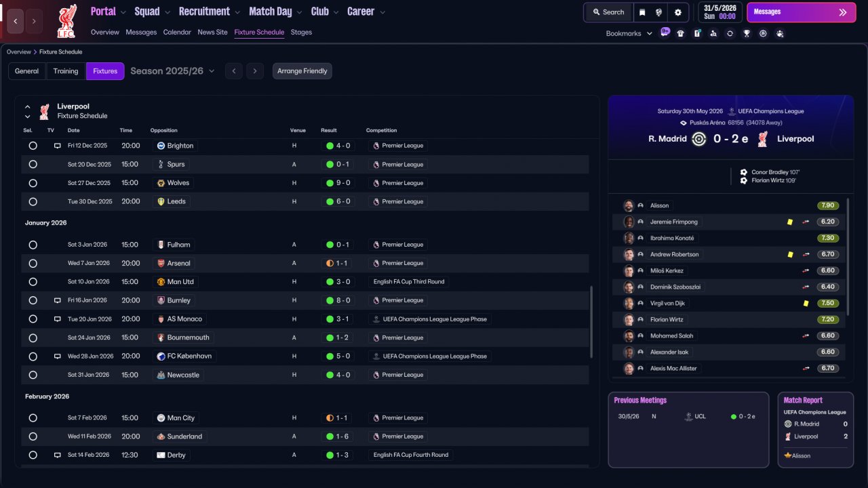Click the Premier League logo on the Spurs row
This screenshot has width=868, height=488.
coord(376,165)
